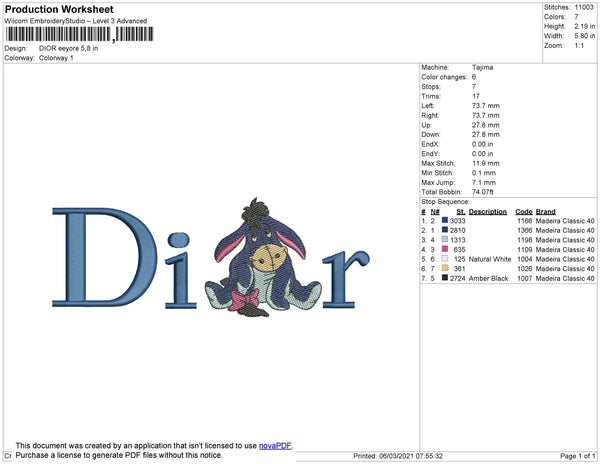Image resolution: width=600 pixels, height=464 pixels.
Task: Click thread code 1026 in row 6
Action: pyautogui.click(x=525, y=269)
